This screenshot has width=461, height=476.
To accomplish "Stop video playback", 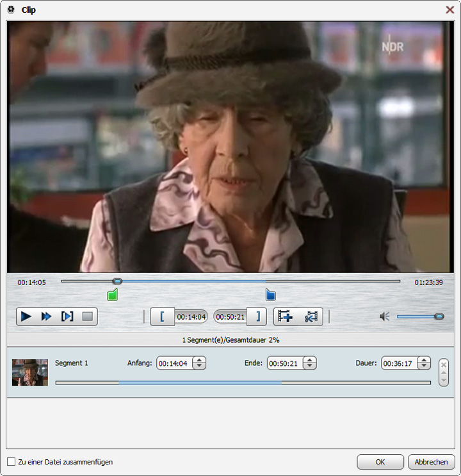I will 88,316.
